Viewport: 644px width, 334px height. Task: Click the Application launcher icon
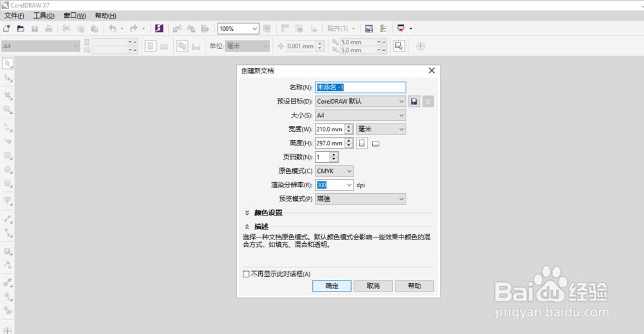pos(401,29)
